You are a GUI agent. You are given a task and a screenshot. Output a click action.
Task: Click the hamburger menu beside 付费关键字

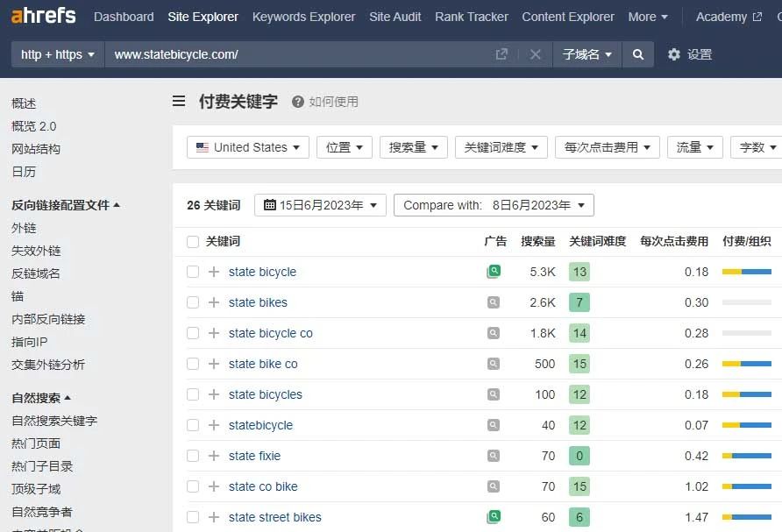[179, 102]
